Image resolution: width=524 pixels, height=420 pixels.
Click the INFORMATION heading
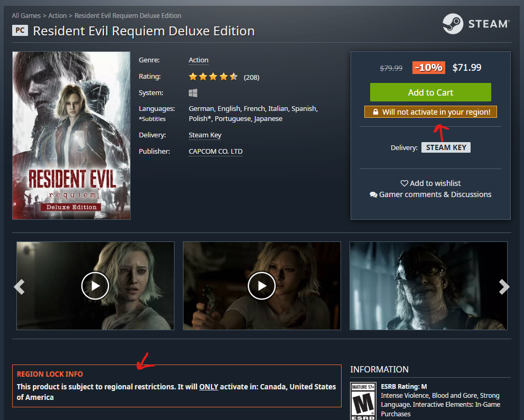pos(379,370)
